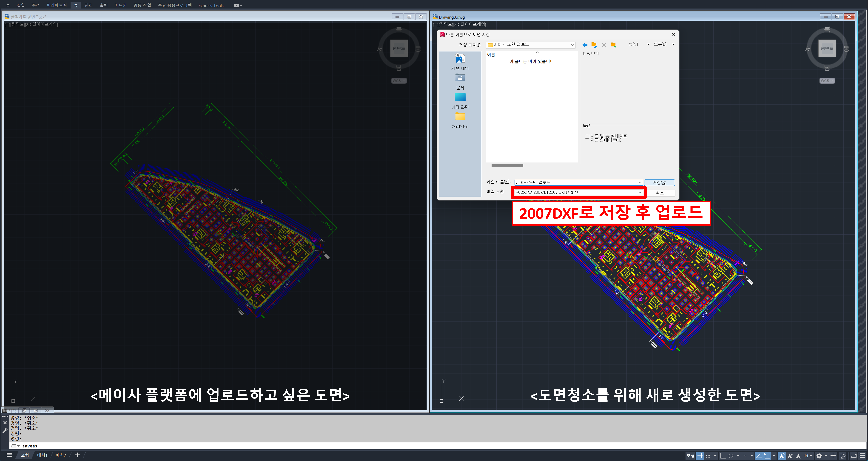Switch to 배치1 layout tab
868x461 pixels.
tap(42, 455)
